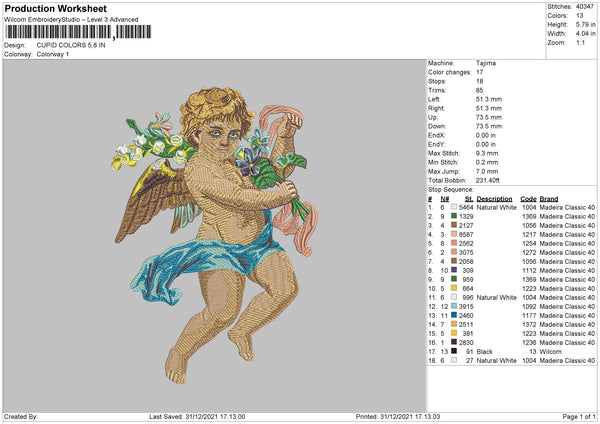Click the cupid embroidery design preview
This screenshot has height=424, width=600.
click(214, 235)
